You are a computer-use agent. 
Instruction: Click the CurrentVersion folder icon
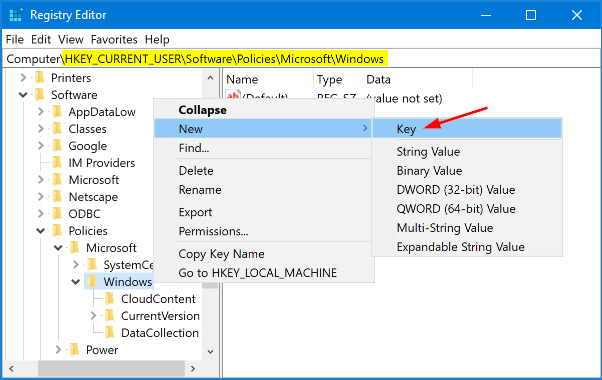(110, 316)
